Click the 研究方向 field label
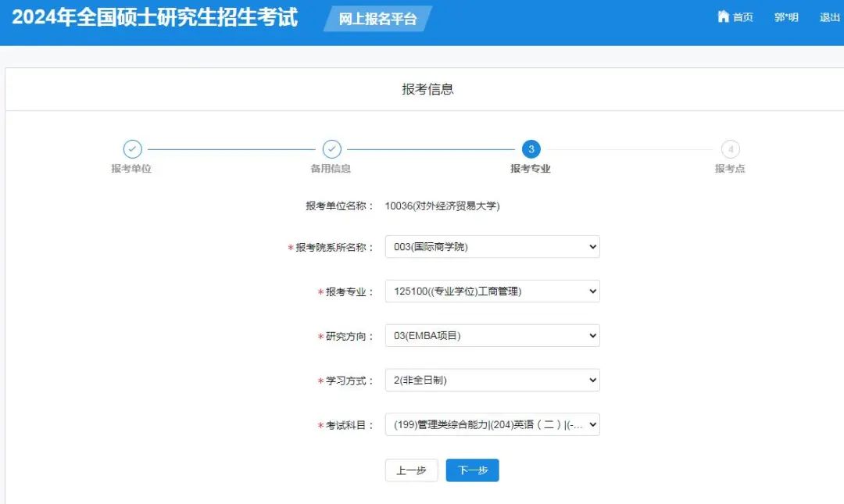This screenshot has height=504, width=844. [x=349, y=337]
